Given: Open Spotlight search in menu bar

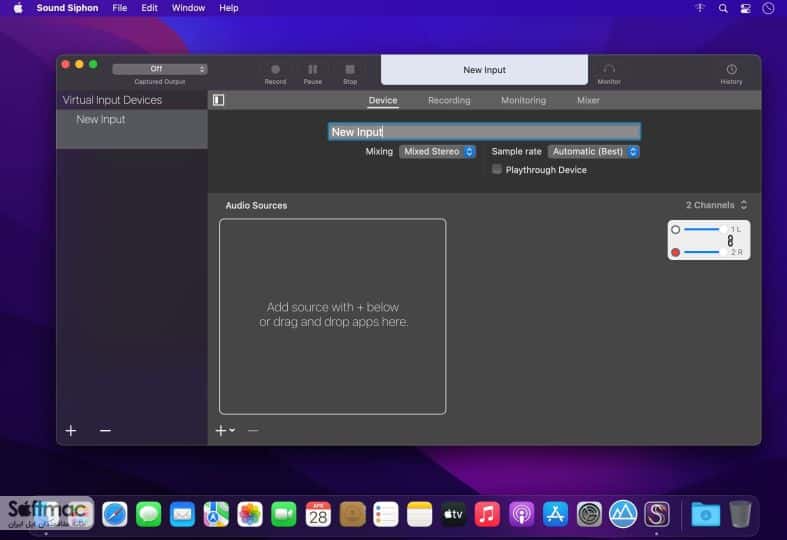Looking at the screenshot, I should (x=723, y=8).
